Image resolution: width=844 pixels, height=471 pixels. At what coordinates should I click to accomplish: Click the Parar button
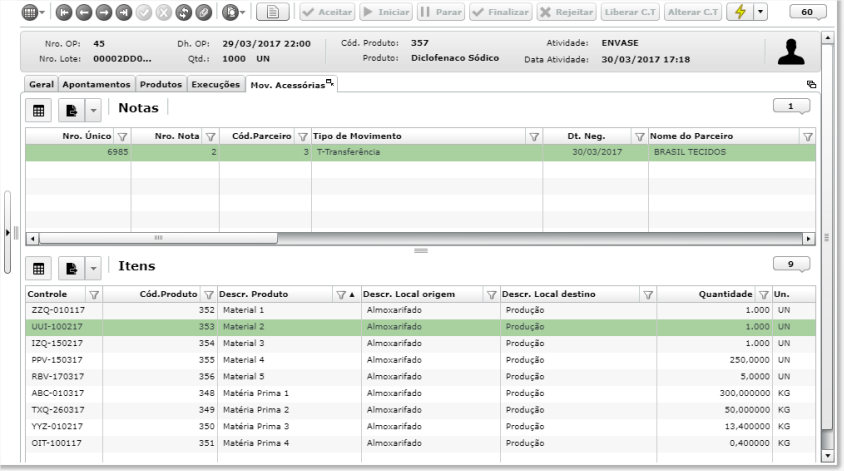pyautogui.click(x=441, y=12)
